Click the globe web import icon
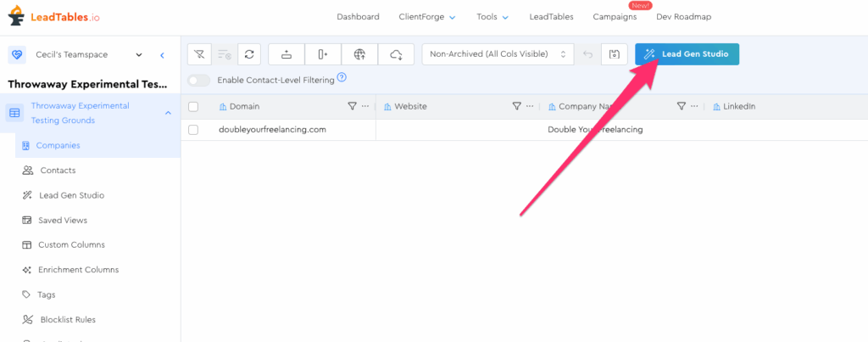The width and height of the screenshot is (868, 342). [359, 54]
